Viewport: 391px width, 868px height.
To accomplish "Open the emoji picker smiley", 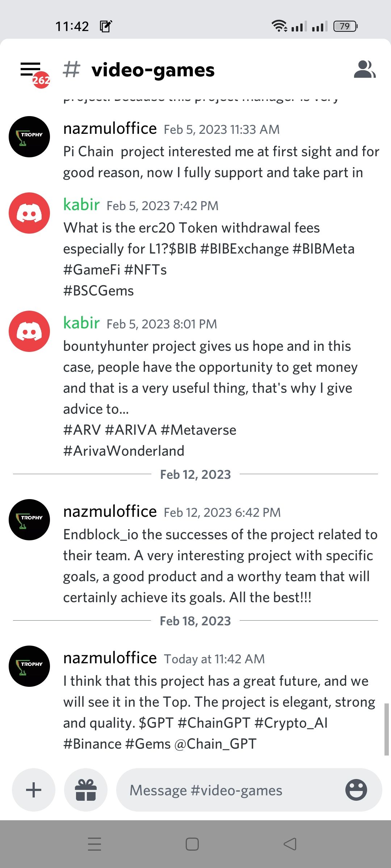I will click(x=356, y=790).
